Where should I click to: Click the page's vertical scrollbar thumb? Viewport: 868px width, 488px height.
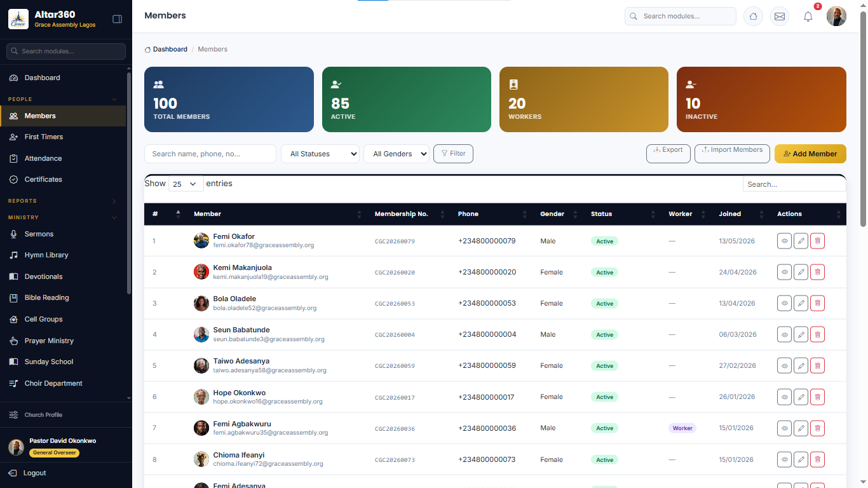pos(863,119)
